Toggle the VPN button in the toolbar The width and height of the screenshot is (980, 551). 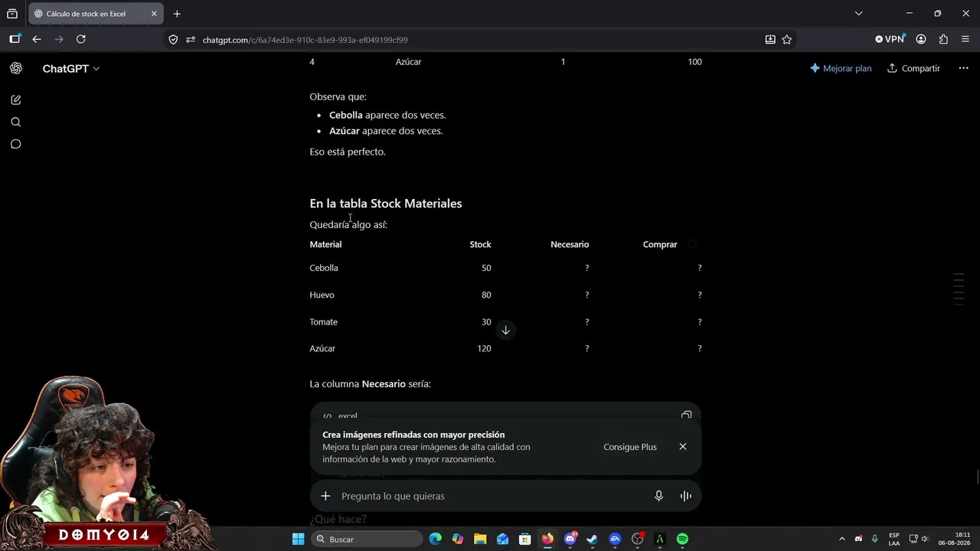pos(890,39)
